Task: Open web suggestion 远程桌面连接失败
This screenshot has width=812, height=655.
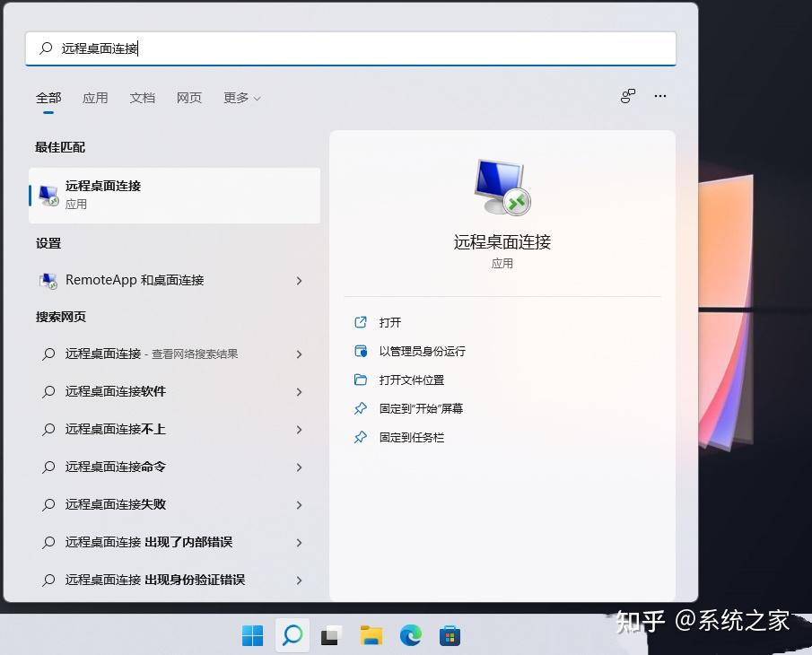Action: coord(175,505)
